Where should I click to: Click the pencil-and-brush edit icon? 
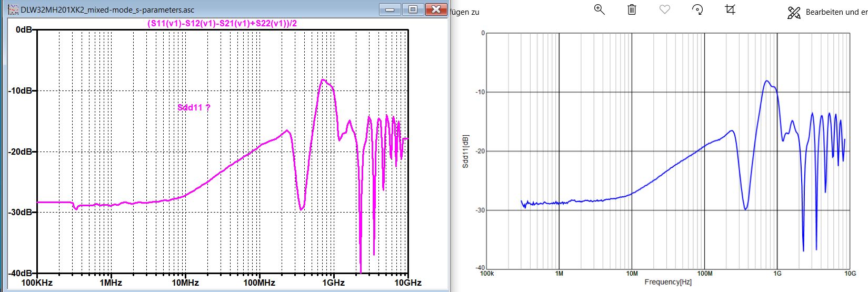[794, 13]
